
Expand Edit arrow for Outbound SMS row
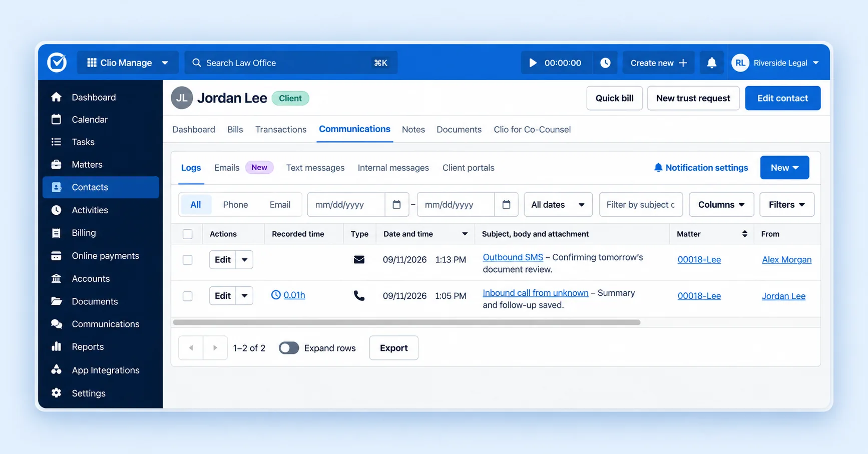click(x=245, y=260)
